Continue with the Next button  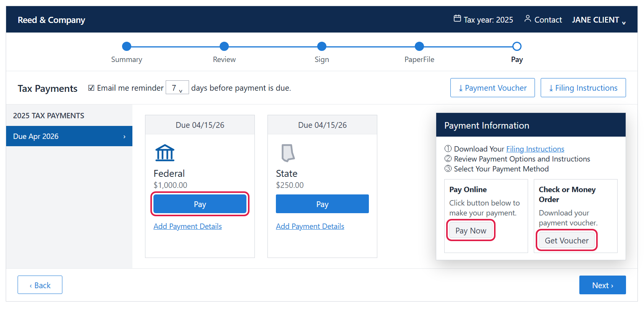coord(602,285)
